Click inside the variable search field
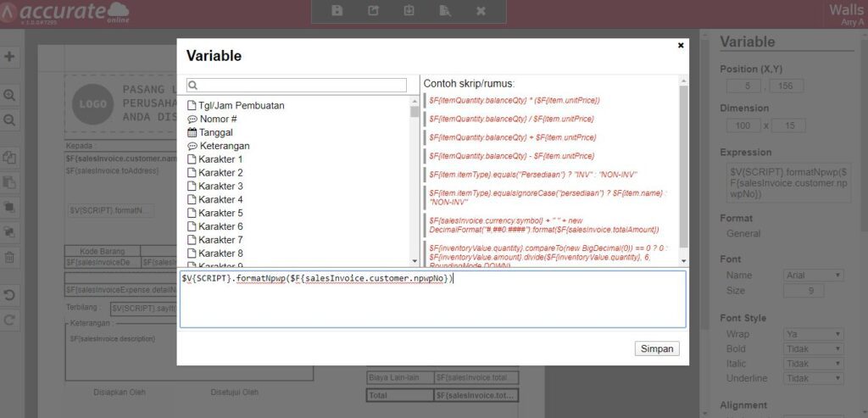 click(x=297, y=86)
